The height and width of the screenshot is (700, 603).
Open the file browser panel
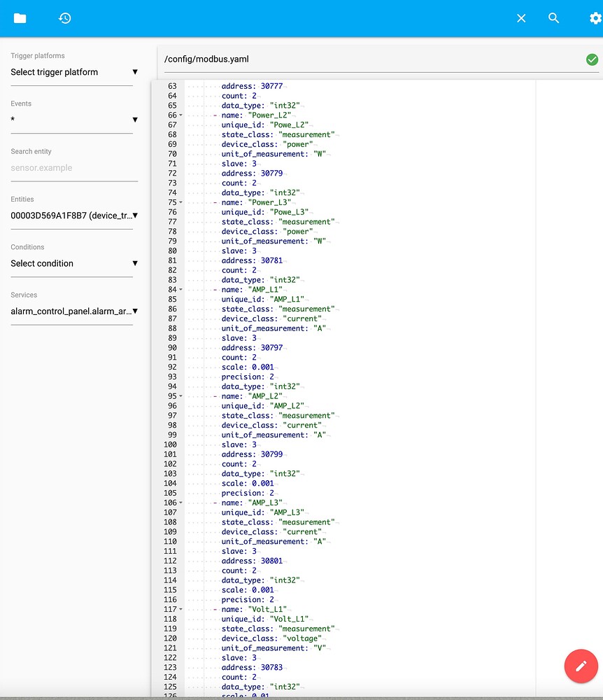click(x=20, y=19)
